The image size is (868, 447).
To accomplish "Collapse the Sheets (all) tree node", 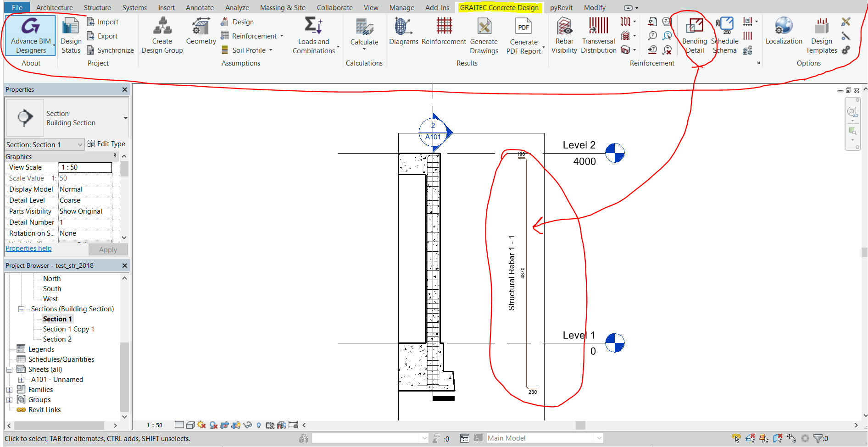I will point(9,370).
